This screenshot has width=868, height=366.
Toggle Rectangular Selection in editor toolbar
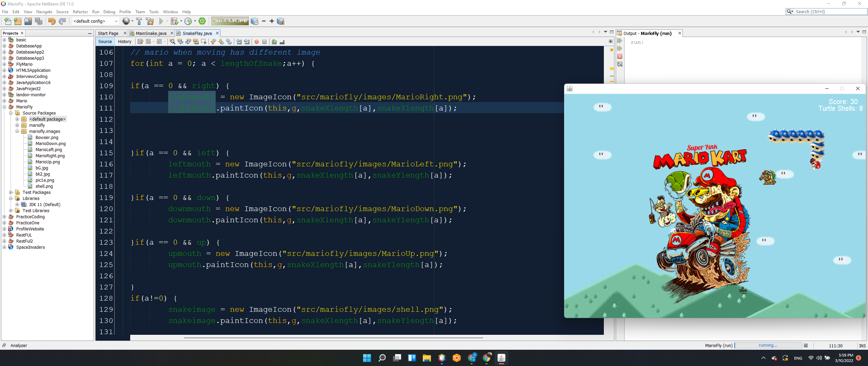[203, 42]
